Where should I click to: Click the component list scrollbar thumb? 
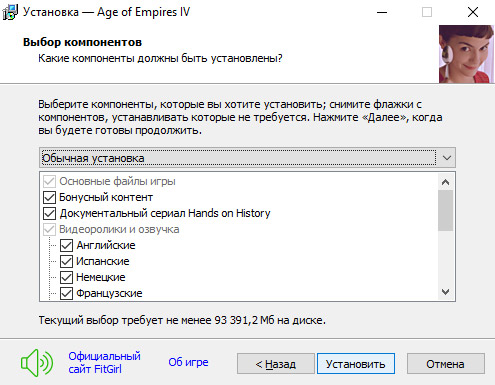pos(445,210)
